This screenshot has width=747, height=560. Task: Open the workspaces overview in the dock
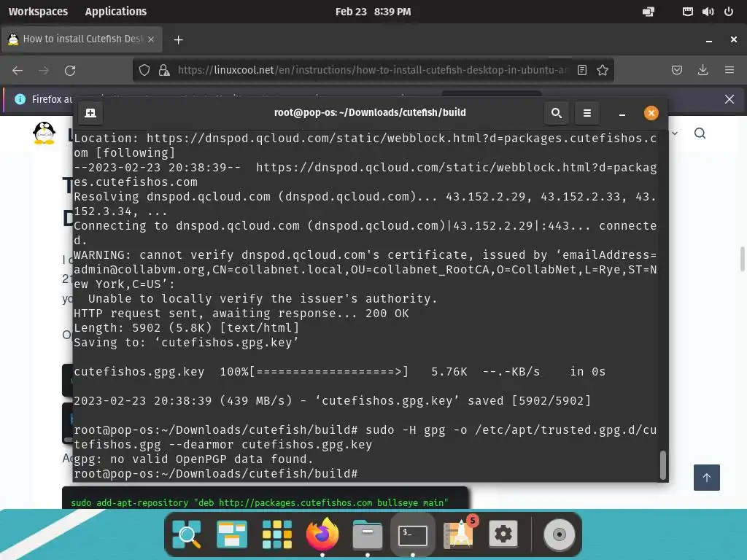[x=231, y=534]
